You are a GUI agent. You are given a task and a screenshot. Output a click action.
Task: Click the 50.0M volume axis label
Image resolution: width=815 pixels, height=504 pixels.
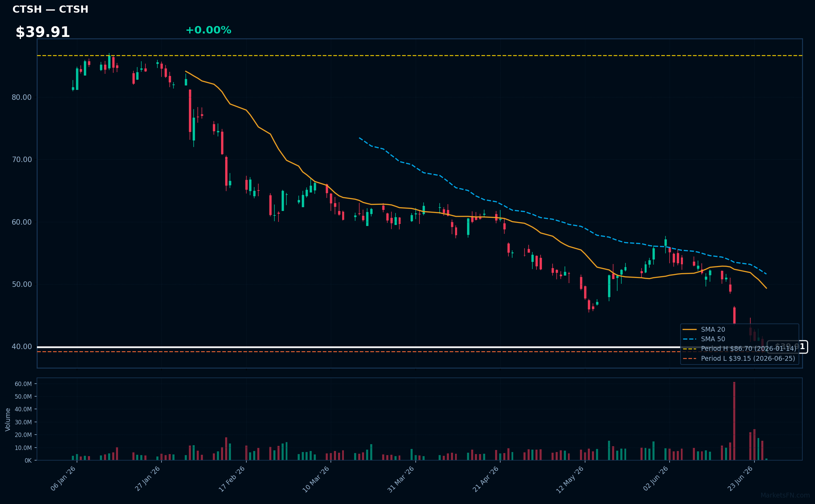pyautogui.click(x=23, y=397)
